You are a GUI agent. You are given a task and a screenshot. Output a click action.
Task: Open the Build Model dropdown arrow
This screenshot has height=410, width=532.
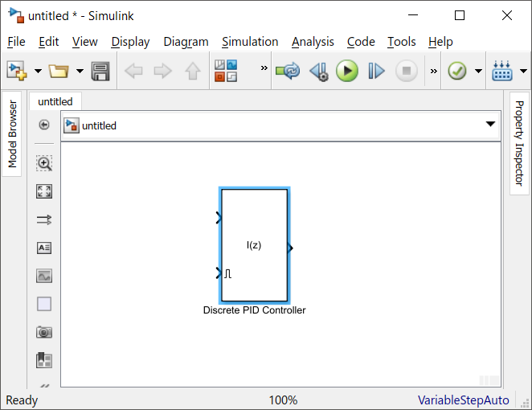523,71
